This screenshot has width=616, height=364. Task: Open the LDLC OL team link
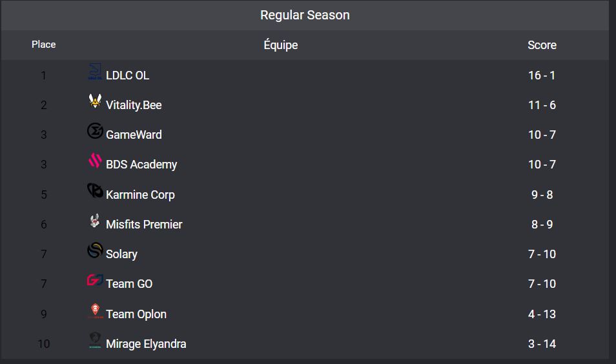pos(127,76)
